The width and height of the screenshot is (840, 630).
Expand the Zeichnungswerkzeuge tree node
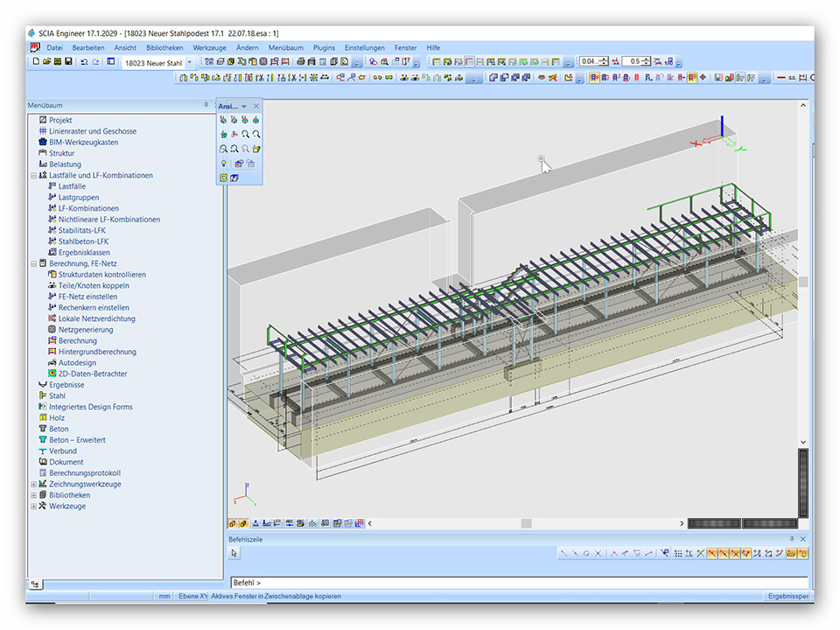pos(34,484)
